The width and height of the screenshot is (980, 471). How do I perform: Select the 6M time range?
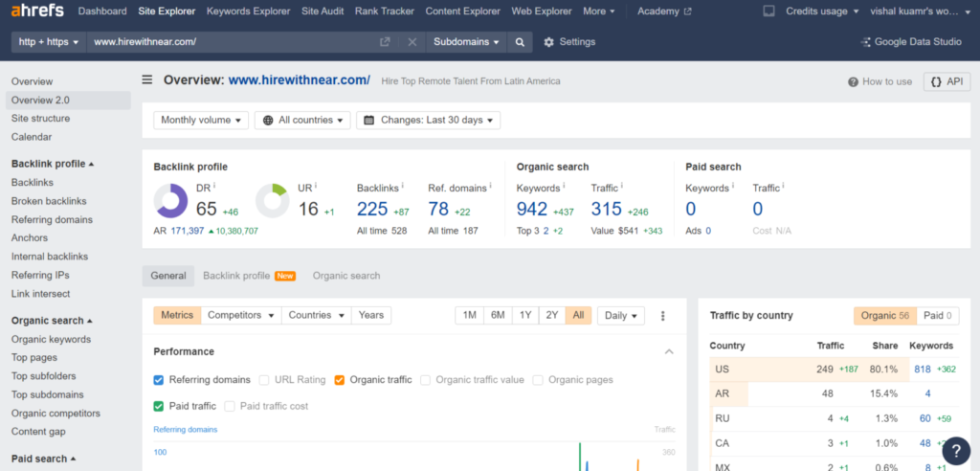point(498,315)
